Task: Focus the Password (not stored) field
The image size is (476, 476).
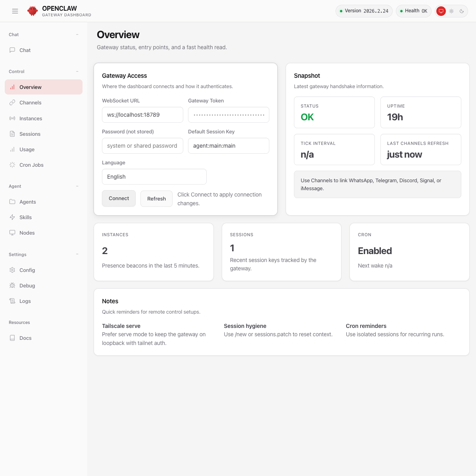Action: coord(142,146)
